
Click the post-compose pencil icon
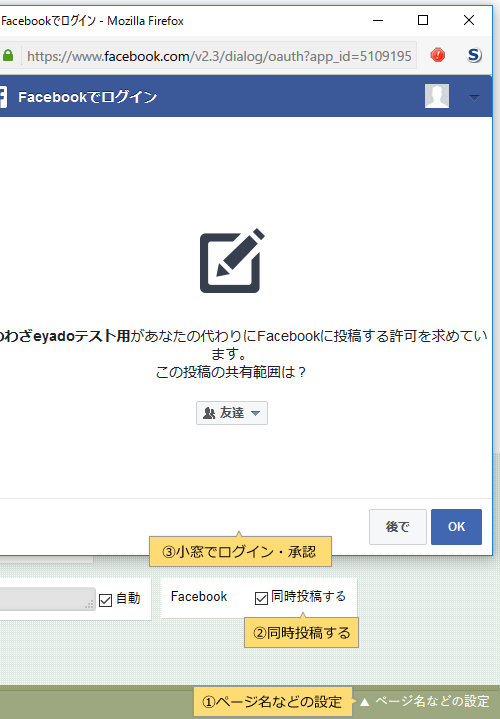tap(232, 260)
